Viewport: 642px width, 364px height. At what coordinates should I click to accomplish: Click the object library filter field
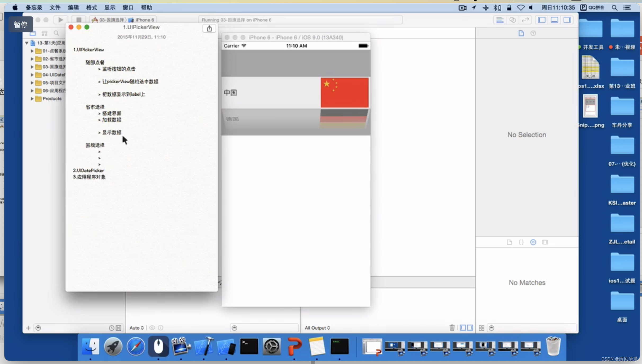pyautogui.click(x=532, y=328)
